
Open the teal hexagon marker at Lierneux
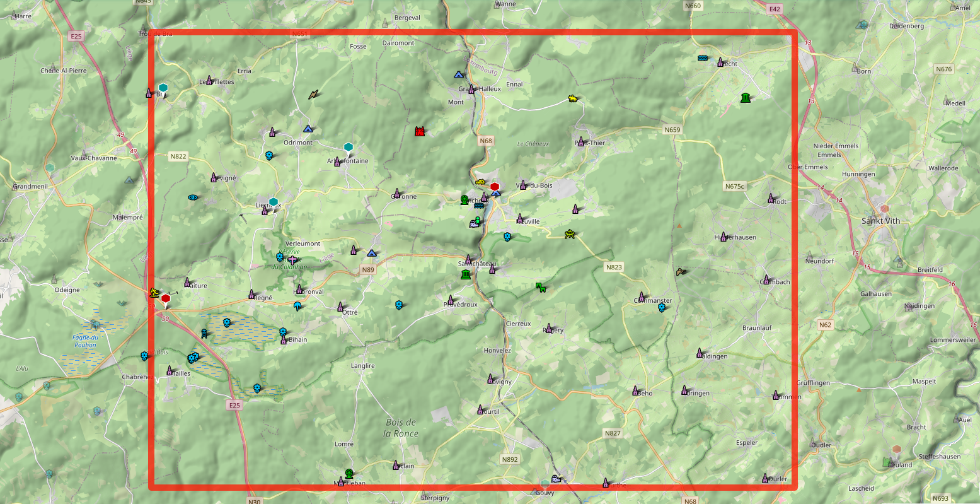(x=274, y=202)
